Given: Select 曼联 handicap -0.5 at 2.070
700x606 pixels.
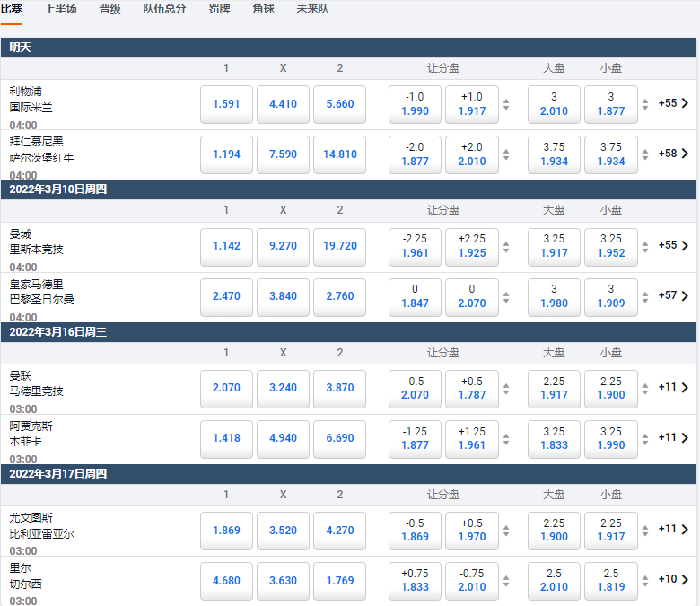Looking at the screenshot, I should coord(415,388).
